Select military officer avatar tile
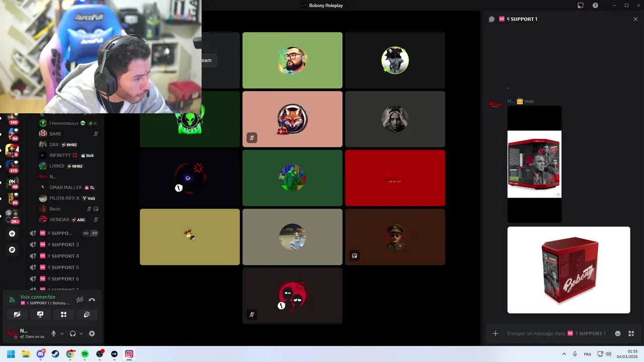The height and width of the screenshot is (362, 644). tap(395, 237)
